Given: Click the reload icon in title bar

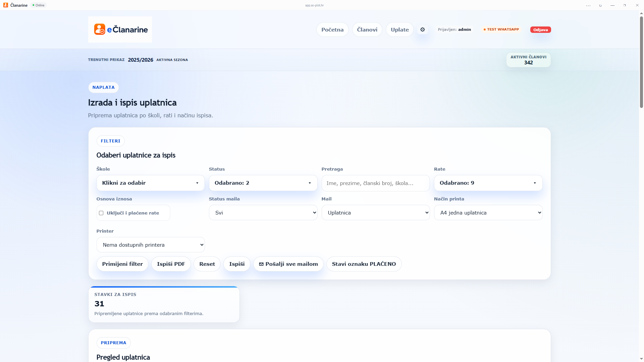Looking at the screenshot, I should (x=600, y=5).
